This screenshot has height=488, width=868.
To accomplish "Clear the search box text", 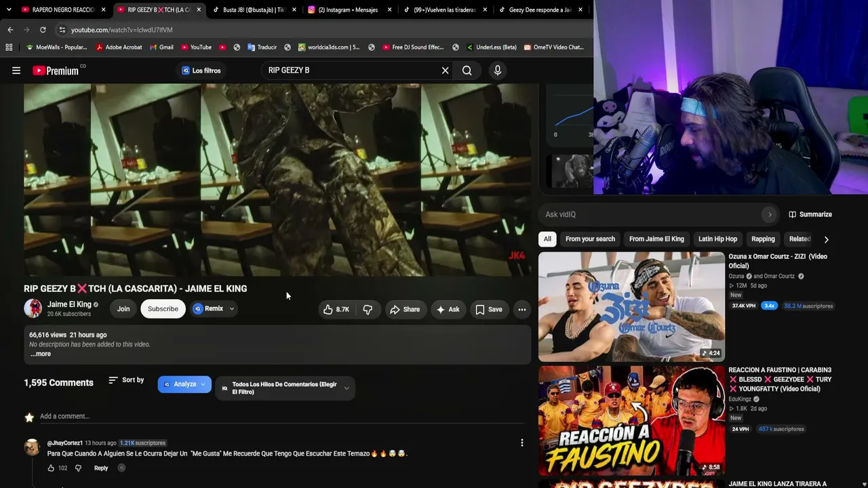I will pyautogui.click(x=445, y=70).
